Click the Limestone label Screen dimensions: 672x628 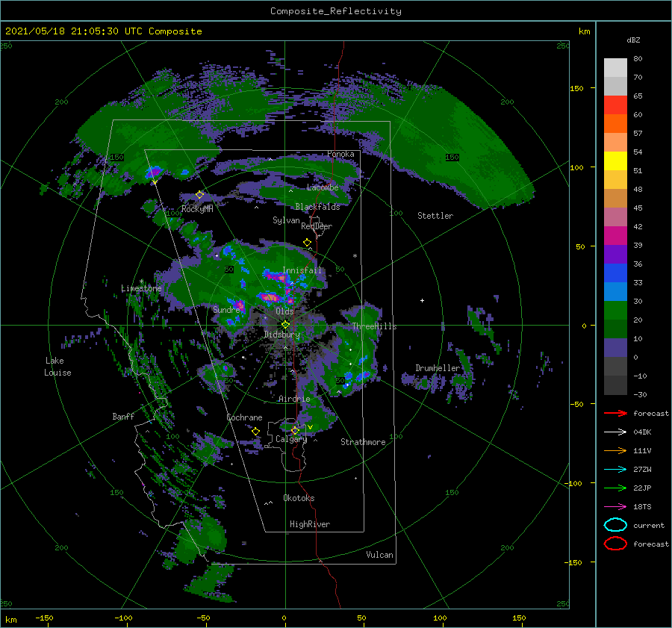pos(141,288)
